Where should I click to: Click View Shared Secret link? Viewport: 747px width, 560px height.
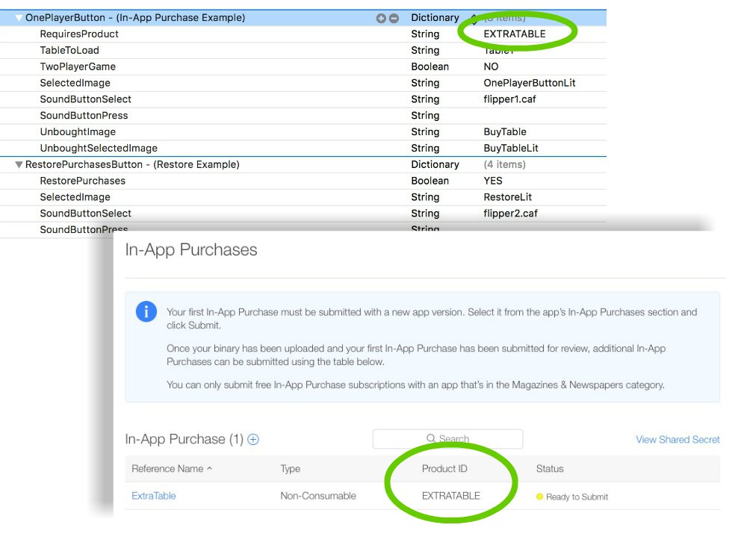point(678,440)
